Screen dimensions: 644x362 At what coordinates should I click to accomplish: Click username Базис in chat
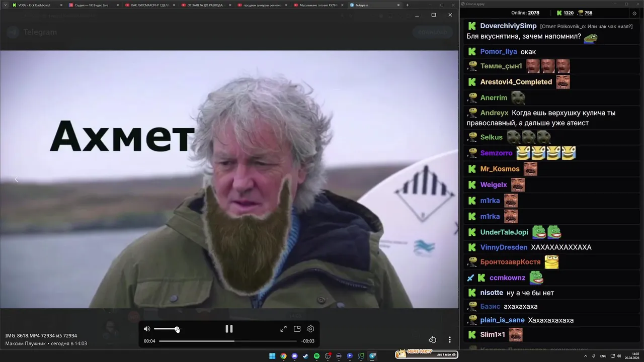tap(490, 307)
